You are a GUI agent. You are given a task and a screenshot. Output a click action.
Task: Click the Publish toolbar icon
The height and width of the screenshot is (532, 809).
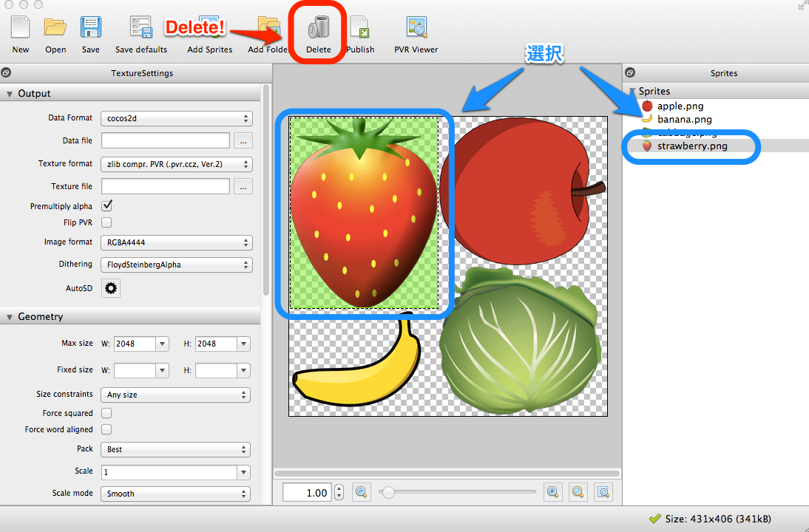point(359,28)
